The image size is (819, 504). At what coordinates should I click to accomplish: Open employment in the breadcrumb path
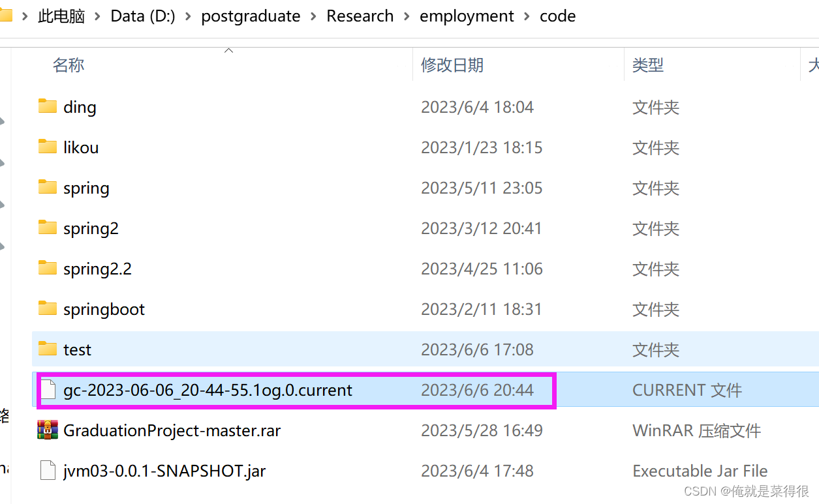(x=467, y=16)
